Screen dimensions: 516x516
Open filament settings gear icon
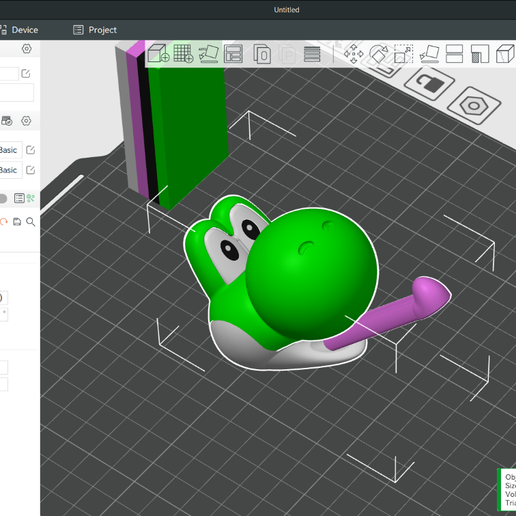coord(26,121)
